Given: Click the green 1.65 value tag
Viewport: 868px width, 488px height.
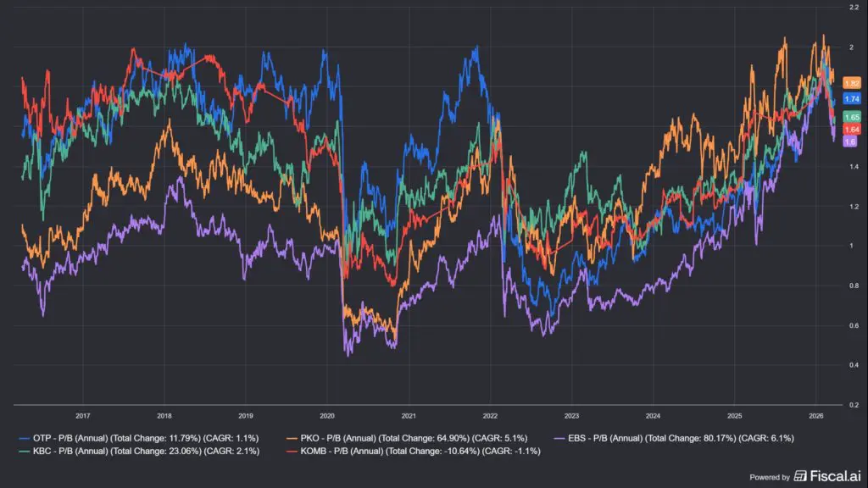Looking at the screenshot, I should [x=851, y=117].
